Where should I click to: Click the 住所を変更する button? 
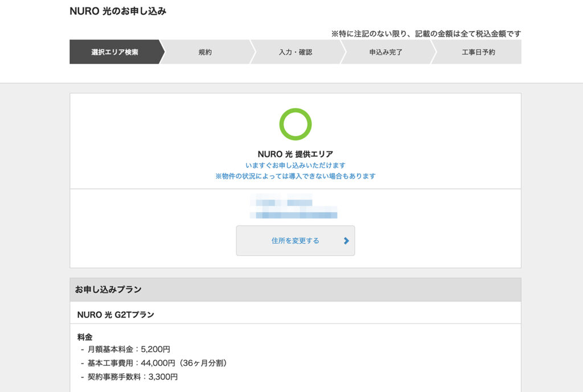(295, 241)
